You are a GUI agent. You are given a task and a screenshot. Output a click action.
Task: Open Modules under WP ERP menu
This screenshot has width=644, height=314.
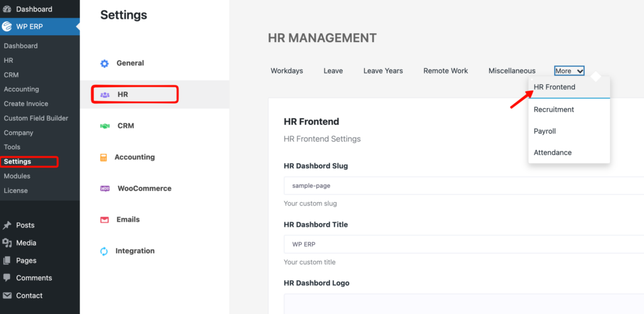pyautogui.click(x=17, y=176)
